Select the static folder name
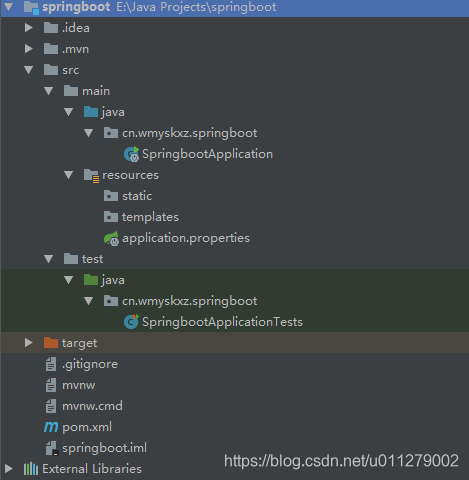Viewport: 469px width, 480px height. pyautogui.click(x=137, y=196)
